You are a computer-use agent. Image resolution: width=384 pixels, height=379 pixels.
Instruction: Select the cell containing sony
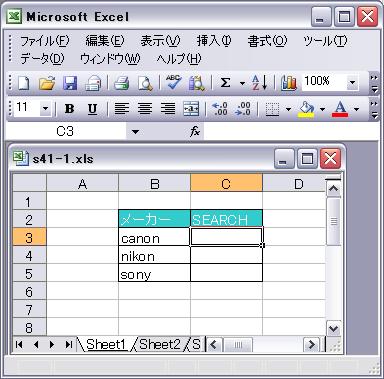tap(154, 273)
